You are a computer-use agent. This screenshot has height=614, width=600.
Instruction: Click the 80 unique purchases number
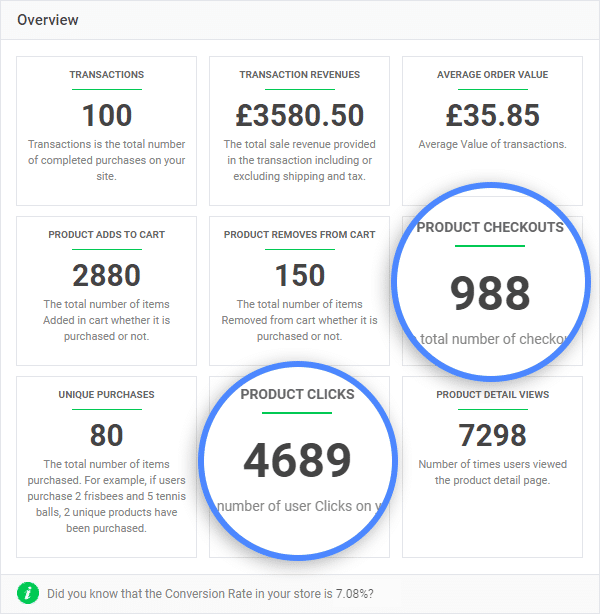click(x=107, y=435)
